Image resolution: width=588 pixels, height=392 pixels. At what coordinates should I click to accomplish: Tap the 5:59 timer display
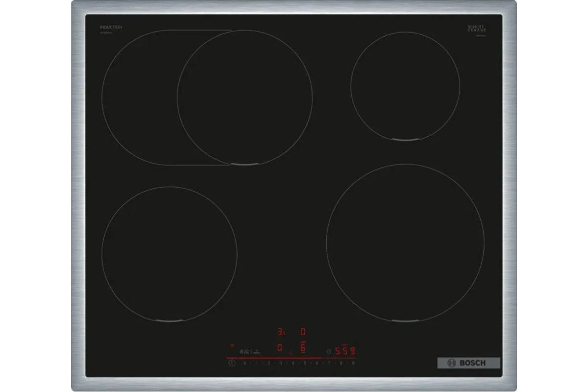point(344,351)
